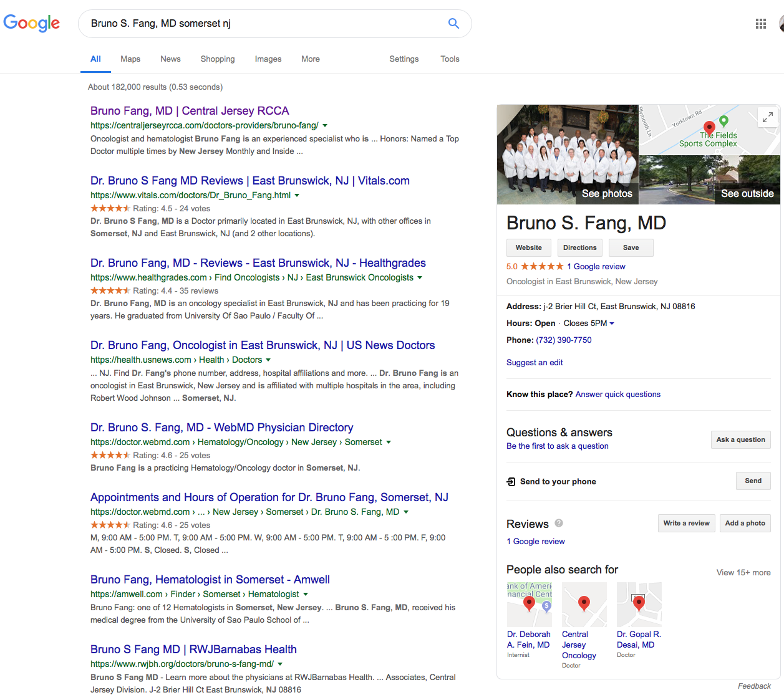This screenshot has width=784, height=695.
Task: Click Dr. Gopal R. Desai, MD name link
Action: 639,640
